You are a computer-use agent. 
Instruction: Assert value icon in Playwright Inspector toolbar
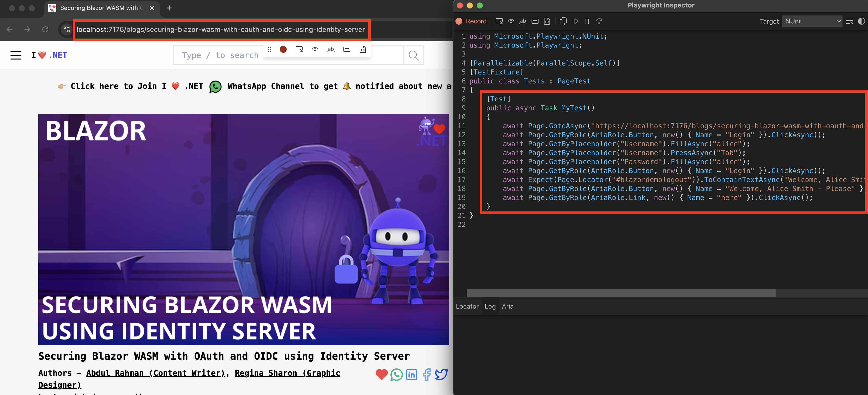coord(535,21)
